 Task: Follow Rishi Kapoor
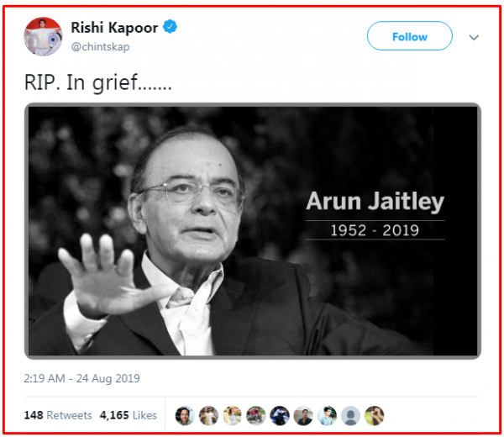pyautogui.click(x=410, y=36)
